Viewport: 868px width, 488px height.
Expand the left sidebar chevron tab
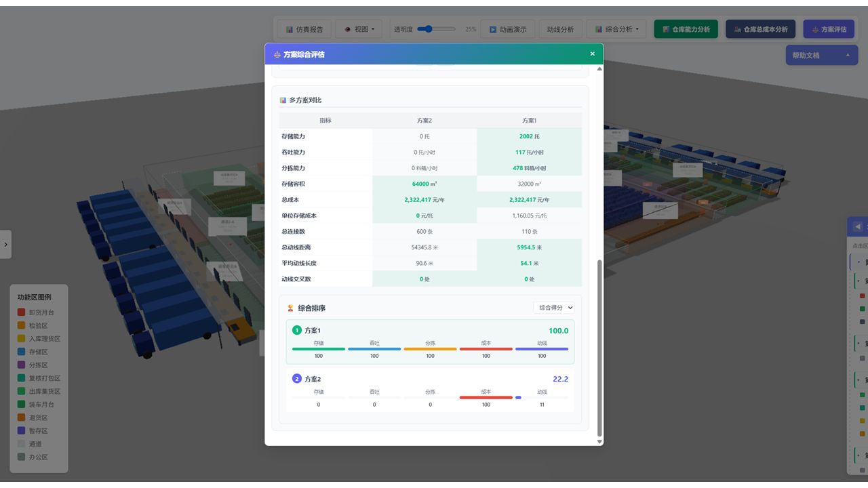[x=5, y=245]
